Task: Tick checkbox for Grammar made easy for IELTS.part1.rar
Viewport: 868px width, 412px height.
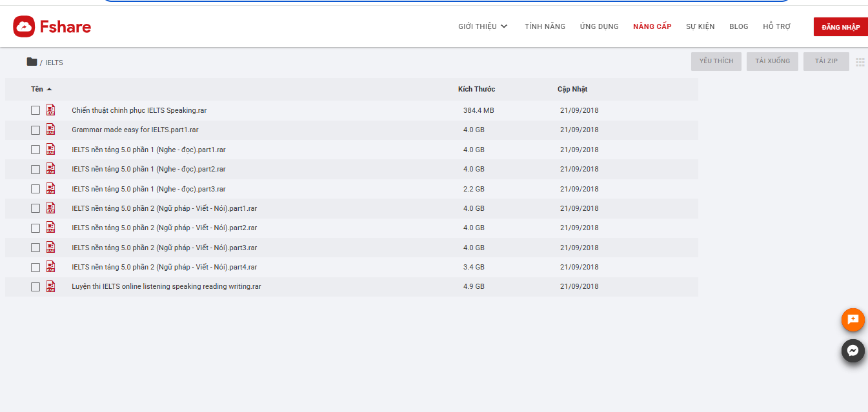Action: [x=35, y=130]
